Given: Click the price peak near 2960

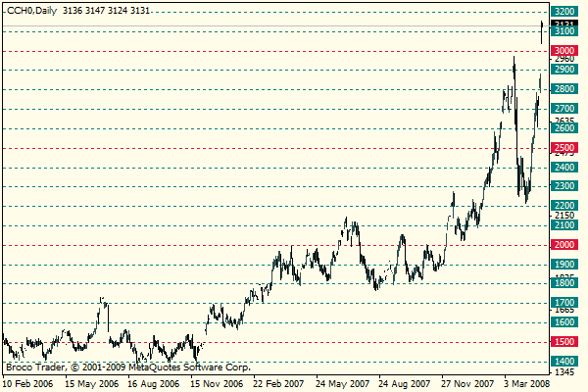Looking at the screenshot, I should click(514, 60).
